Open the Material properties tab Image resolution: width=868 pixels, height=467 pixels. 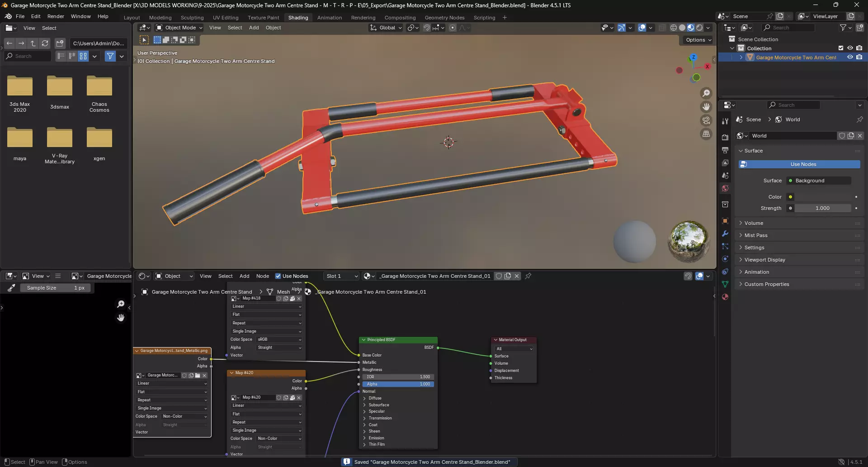pyautogui.click(x=725, y=297)
